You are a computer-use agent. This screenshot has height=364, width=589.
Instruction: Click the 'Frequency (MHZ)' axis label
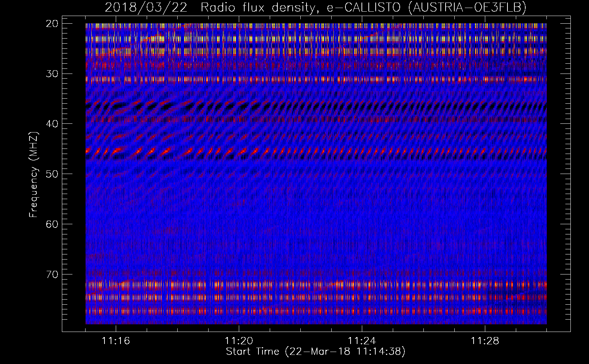tap(33, 175)
